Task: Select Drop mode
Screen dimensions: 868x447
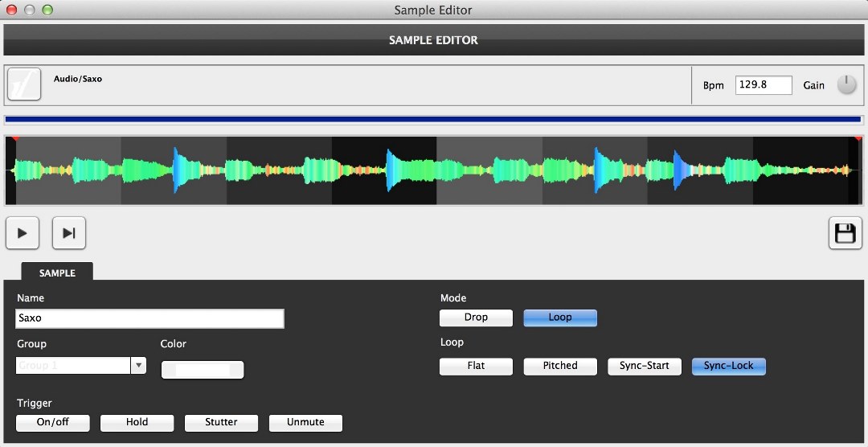Action: click(476, 318)
